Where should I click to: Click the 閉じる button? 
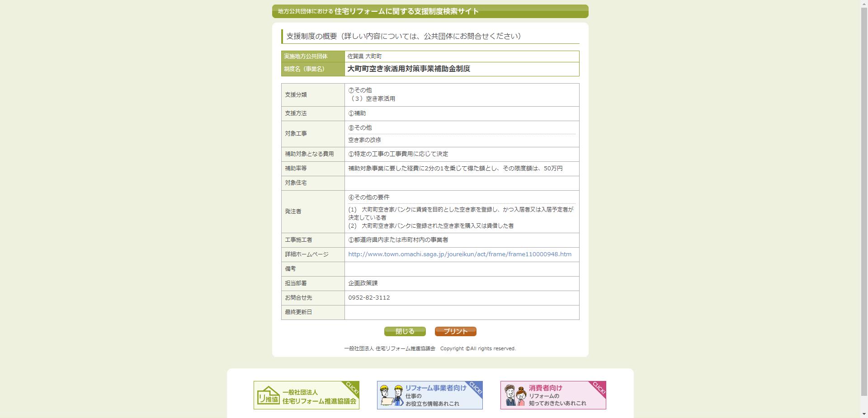405,331
